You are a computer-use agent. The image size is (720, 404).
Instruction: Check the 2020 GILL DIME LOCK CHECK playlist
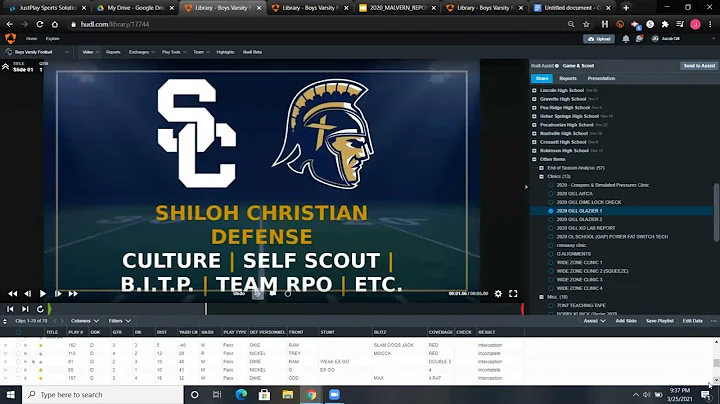[551, 202]
